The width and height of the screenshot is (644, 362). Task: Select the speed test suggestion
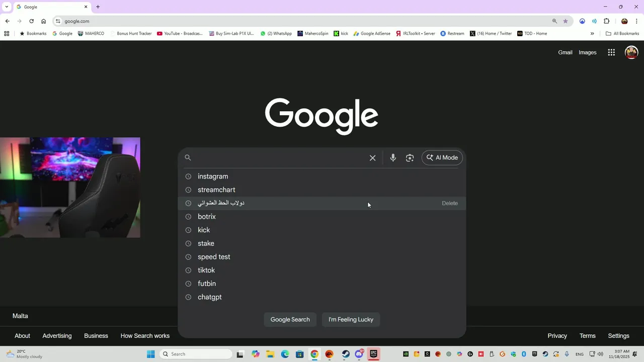point(322,257)
